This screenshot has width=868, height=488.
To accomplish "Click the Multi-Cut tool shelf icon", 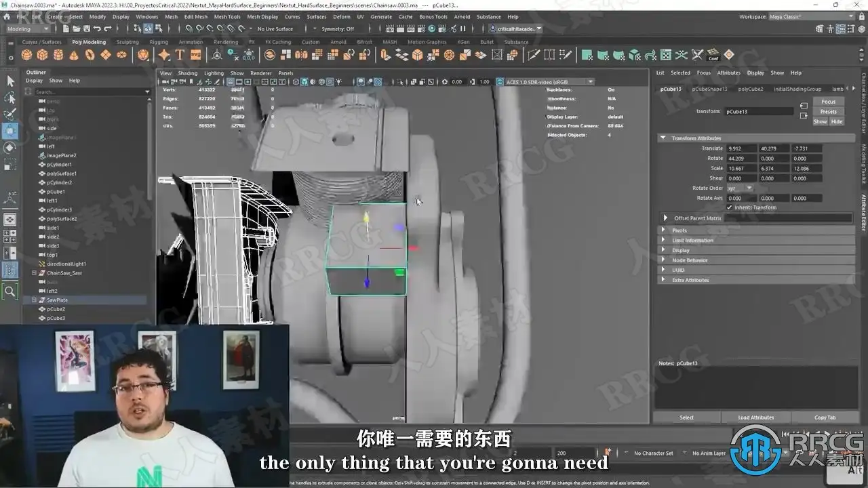I will pyautogui.click(x=534, y=55).
